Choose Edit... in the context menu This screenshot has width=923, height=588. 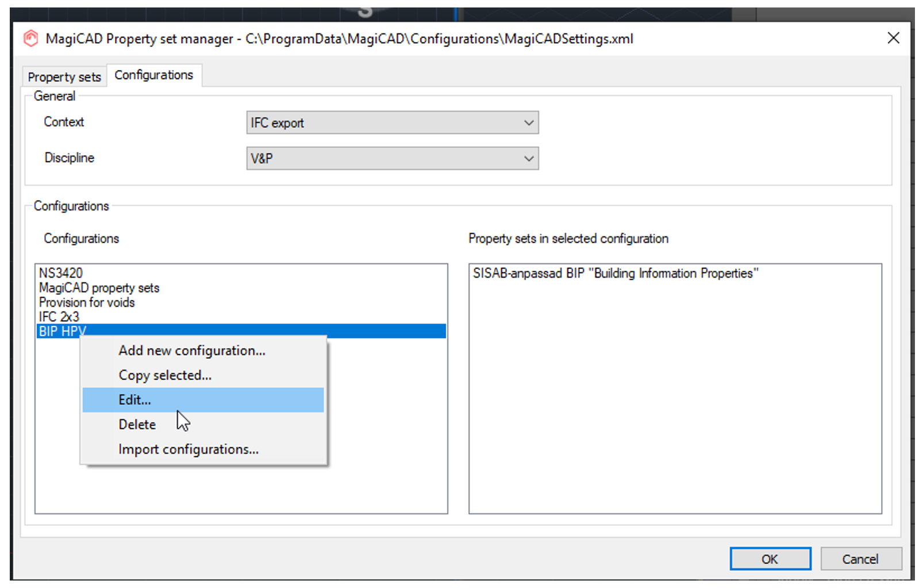pyautogui.click(x=203, y=400)
